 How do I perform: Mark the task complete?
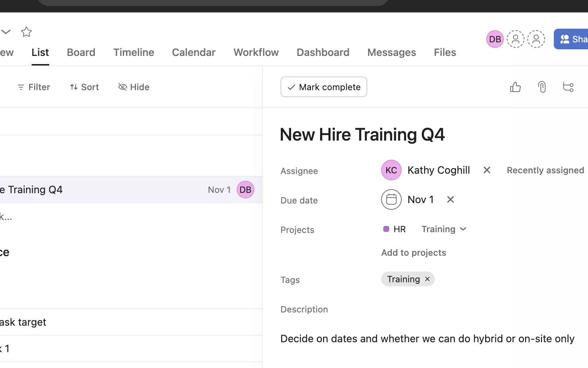pyautogui.click(x=324, y=87)
